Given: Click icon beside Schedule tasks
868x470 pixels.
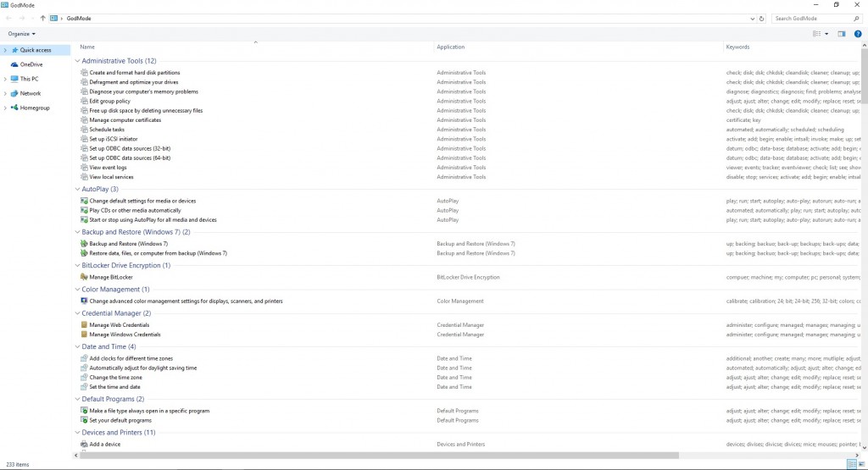Looking at the screenshot, I should 84,130.
